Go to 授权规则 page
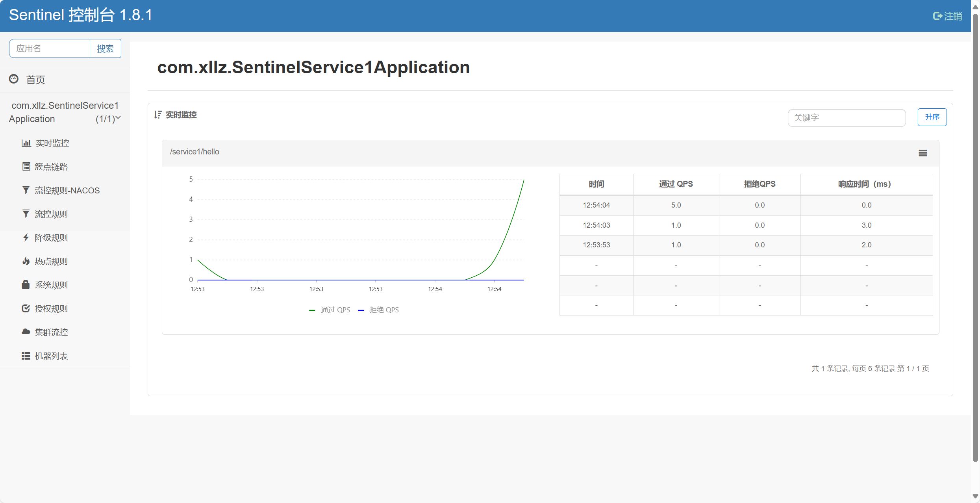Screen dimensions: 980x503 [x=51, y=308]
